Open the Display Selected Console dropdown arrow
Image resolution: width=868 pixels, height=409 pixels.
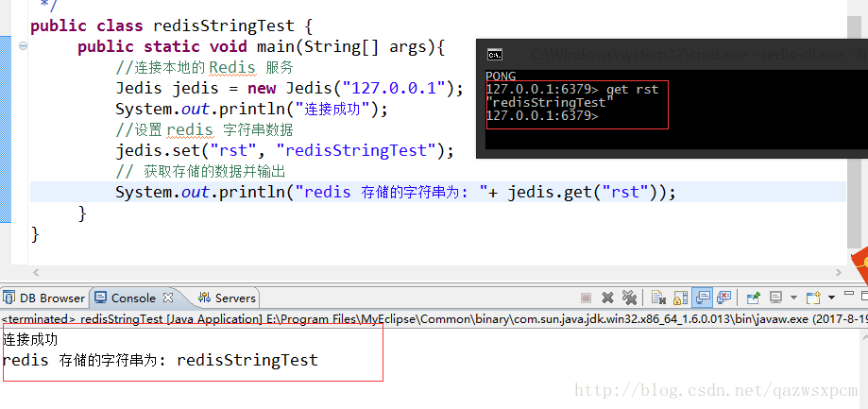coord(793,298)
